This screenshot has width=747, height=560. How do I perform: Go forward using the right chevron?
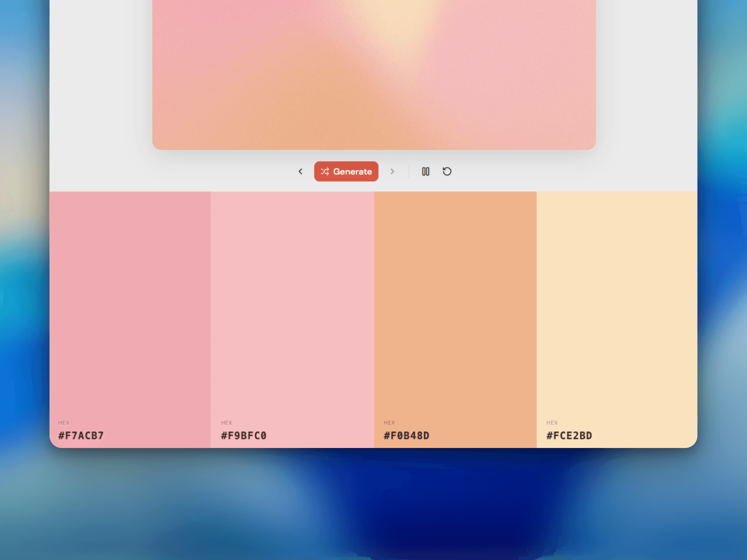[x=392, y=171]
